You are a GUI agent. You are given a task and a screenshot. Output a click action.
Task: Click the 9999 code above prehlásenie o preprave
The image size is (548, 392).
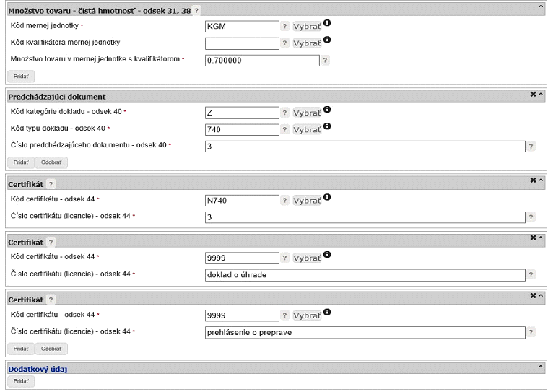[x=242, y=315]
